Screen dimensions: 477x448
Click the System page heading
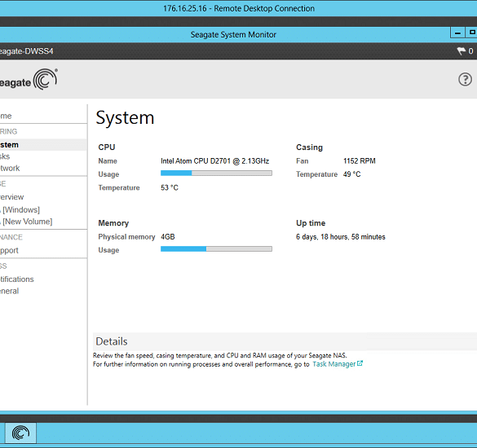point(125,118)
